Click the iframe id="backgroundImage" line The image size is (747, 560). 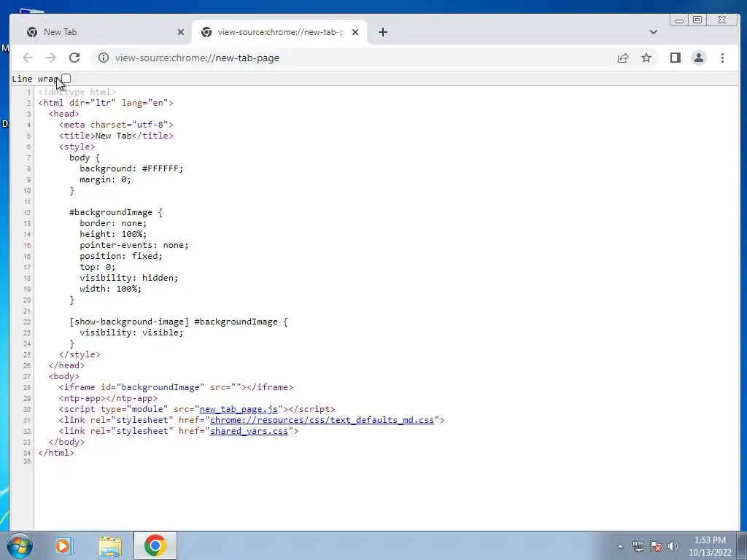pyautogui.click(x=176, y=387)
